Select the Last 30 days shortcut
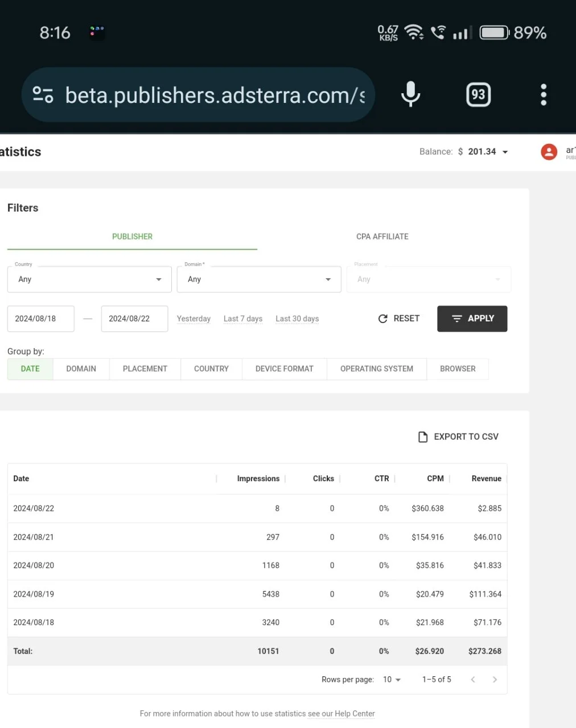 point(297,318)
